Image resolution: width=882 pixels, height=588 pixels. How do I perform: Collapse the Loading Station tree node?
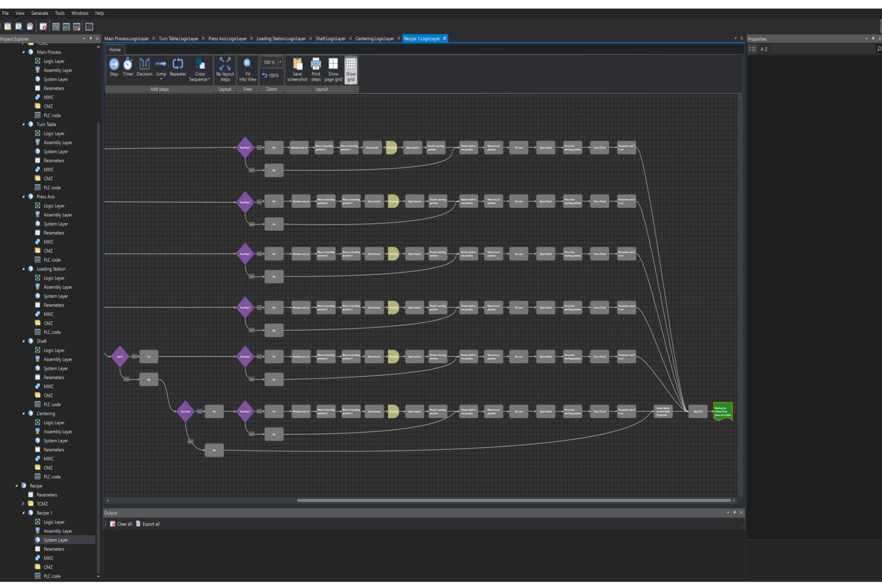click(x=23, y=269)
